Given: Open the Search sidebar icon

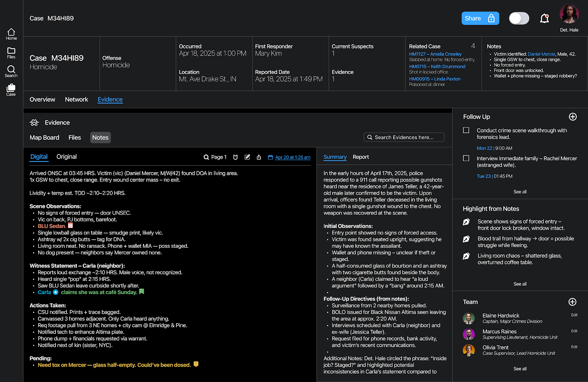Looking at the screenshot, I should [11, 72].
